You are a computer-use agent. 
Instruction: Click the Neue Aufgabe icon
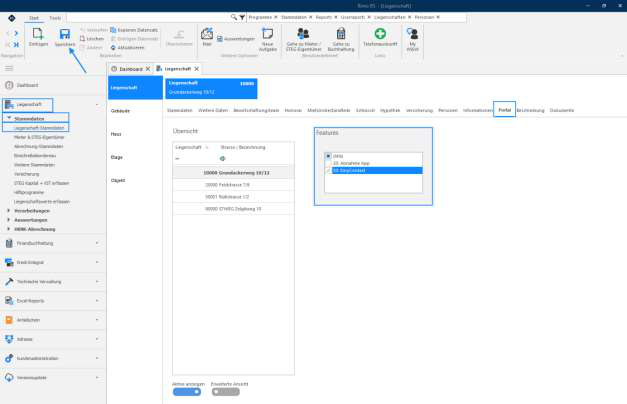pos(268,34)
